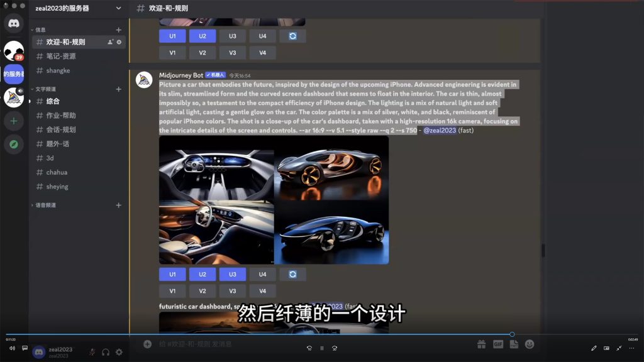The height and width of the screenshot is (362, 644).
Task: Open the sailboat Midjourney server icon
Action: click(x=13, y=97)
